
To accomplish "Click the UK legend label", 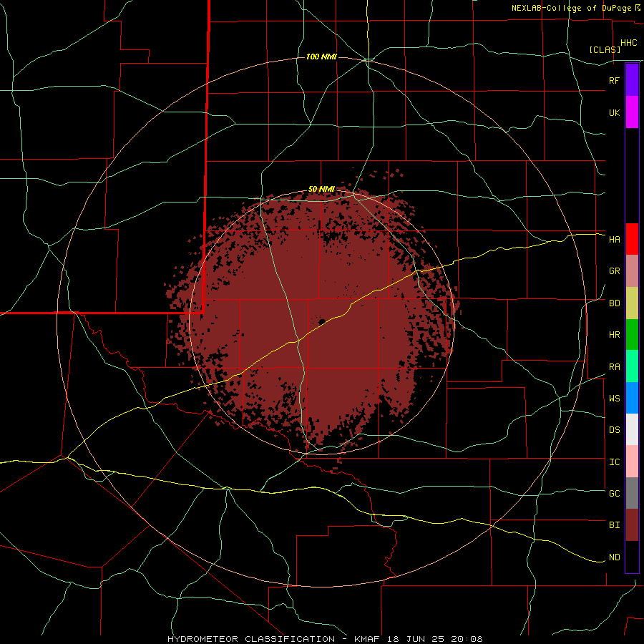I will [x=614, y=112].
